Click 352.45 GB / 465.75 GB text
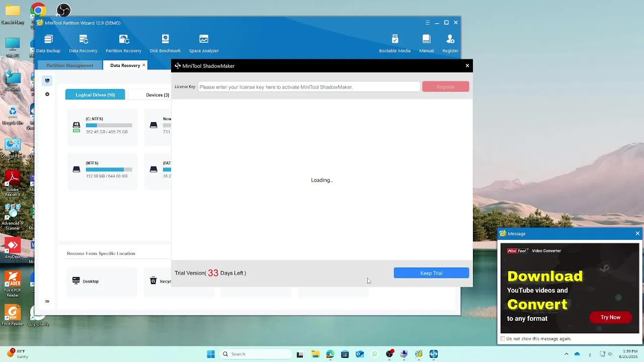Viewport: 644px width, 362px height. (107, 132)
